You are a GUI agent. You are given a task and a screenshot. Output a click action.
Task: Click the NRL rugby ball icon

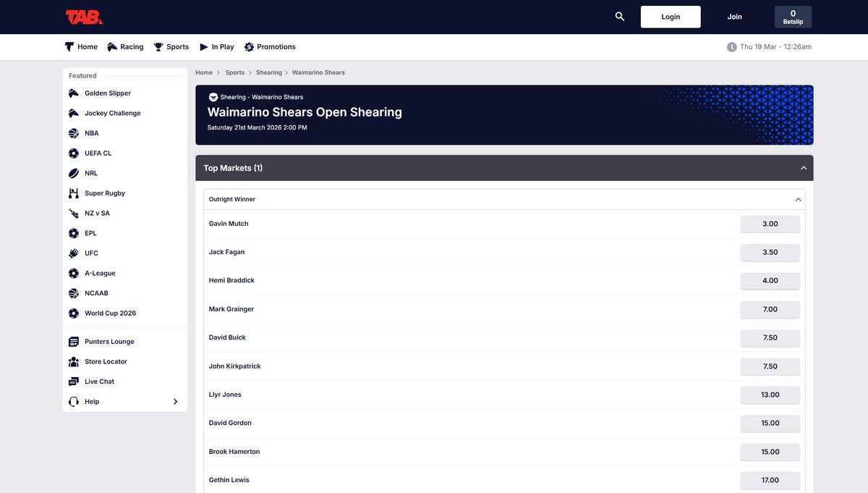pos(74,174)
